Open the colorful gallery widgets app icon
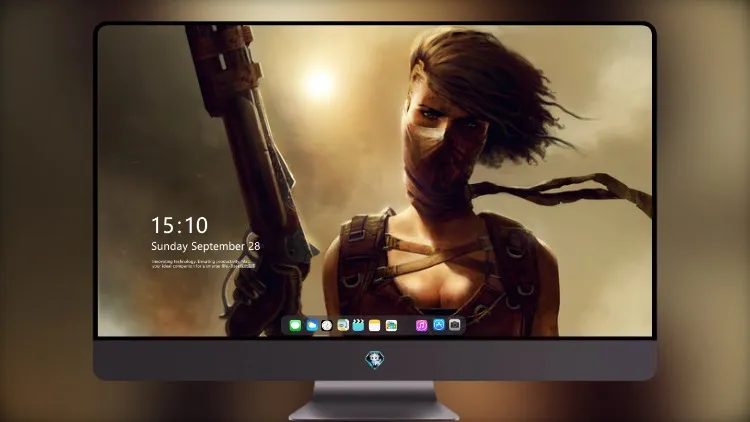 point(391,325)
